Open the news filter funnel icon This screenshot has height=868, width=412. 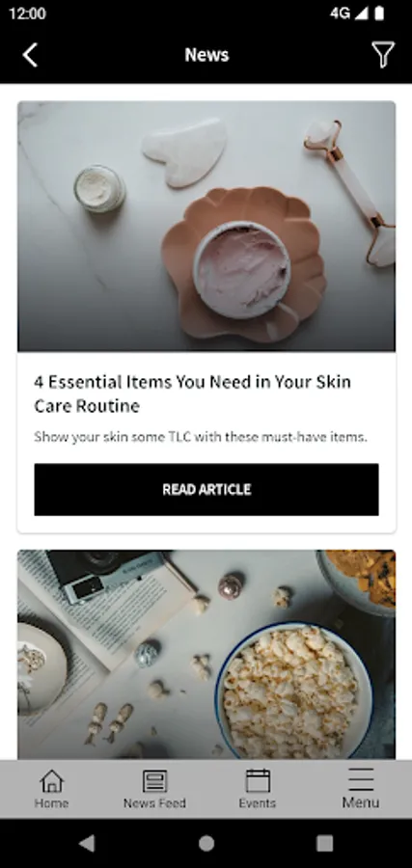[x=383, y=55]
